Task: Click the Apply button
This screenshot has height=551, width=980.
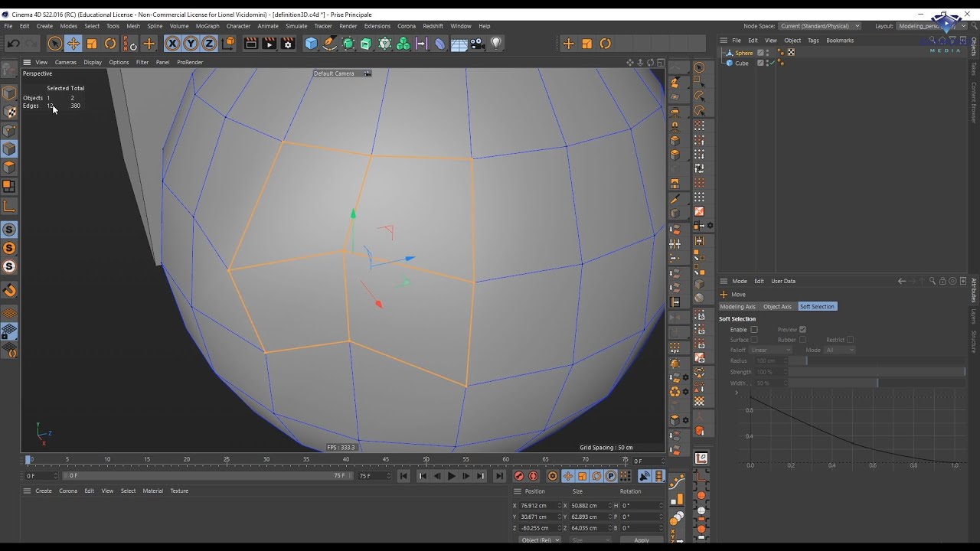Action: pyautogui.click(x=642, y=540)
